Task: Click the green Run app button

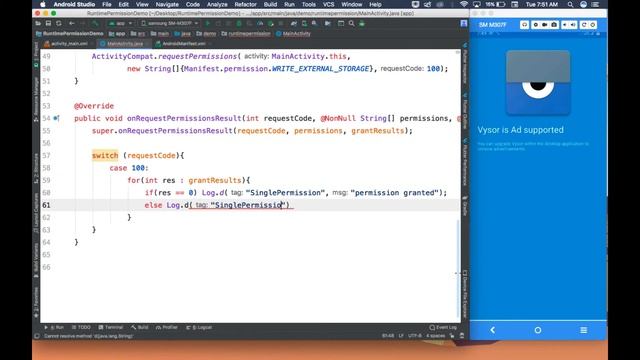Action: tap(207, 24)
